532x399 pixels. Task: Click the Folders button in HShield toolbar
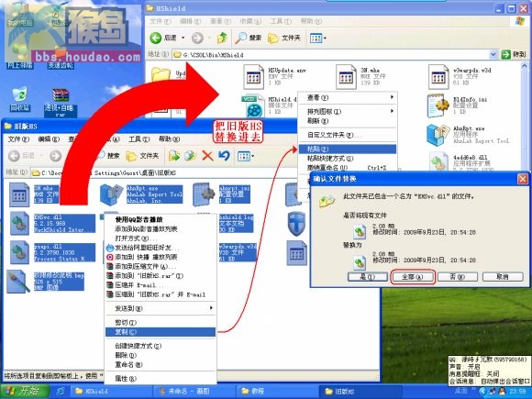(x=284, y=38)
